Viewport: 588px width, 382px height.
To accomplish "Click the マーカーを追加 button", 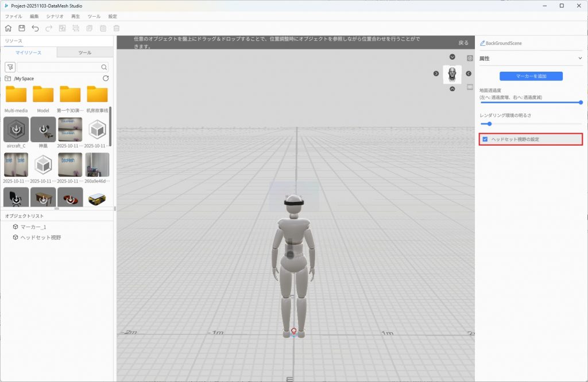I will 531,76.
